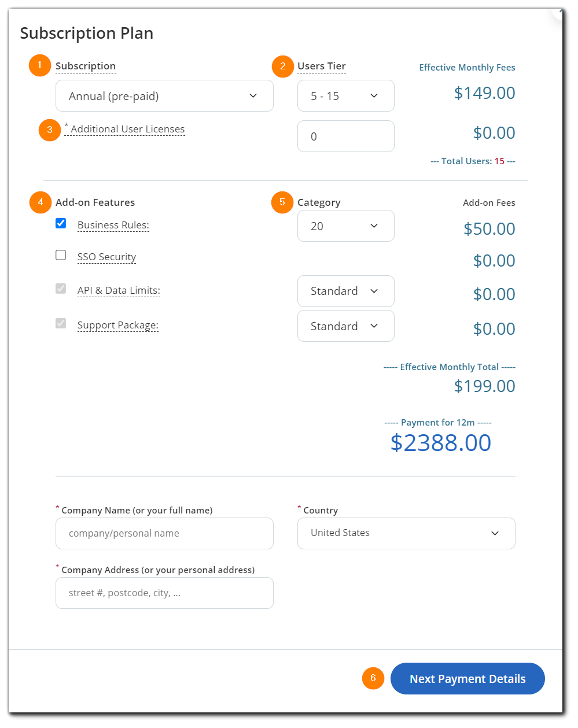Viewport: 578px width, 728px height.
Task: Expand the Support Package Standard dropdown
Action: click(x=345, y=326)
